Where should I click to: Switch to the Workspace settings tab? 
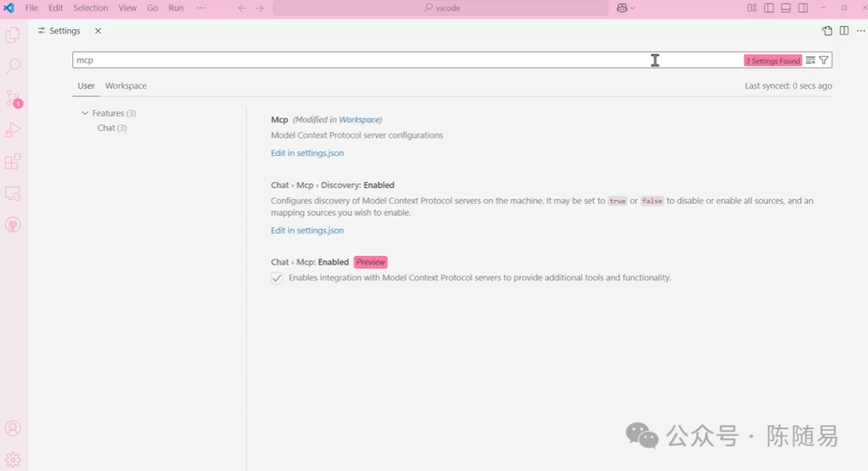pos(125,86)
